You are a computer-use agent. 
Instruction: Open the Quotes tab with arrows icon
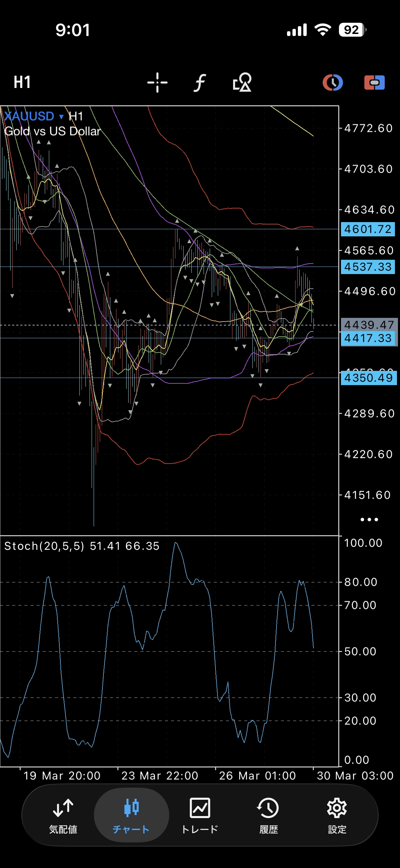coord(63,815)
